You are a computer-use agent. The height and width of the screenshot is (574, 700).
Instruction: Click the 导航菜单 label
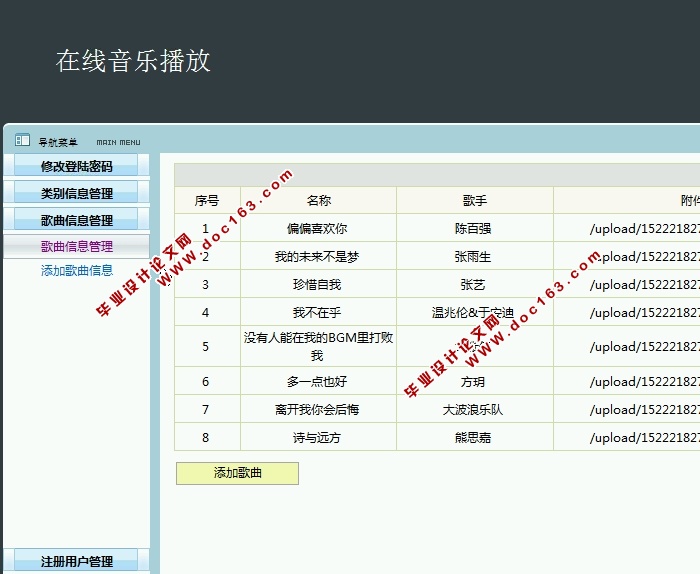[58, 142]
